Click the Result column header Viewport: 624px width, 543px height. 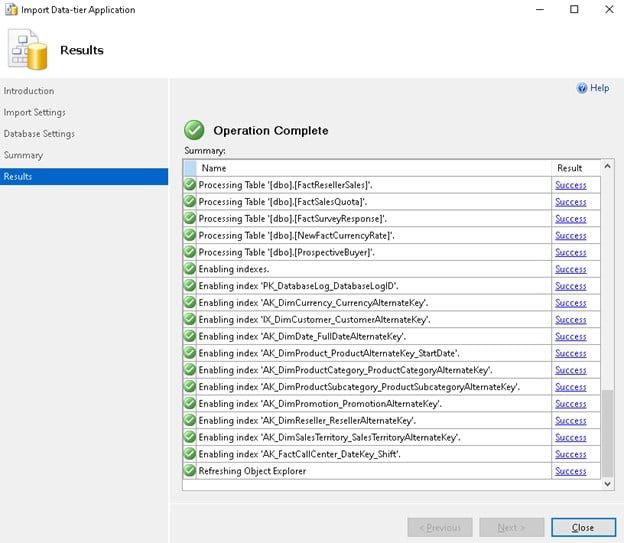tap(569, 168)
